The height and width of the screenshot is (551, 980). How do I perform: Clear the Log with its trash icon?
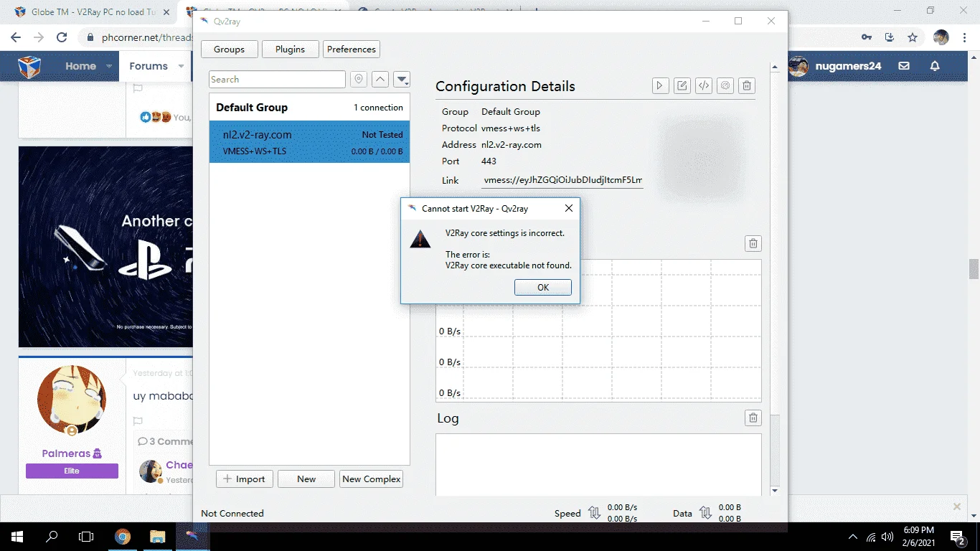tap(753, 418)
